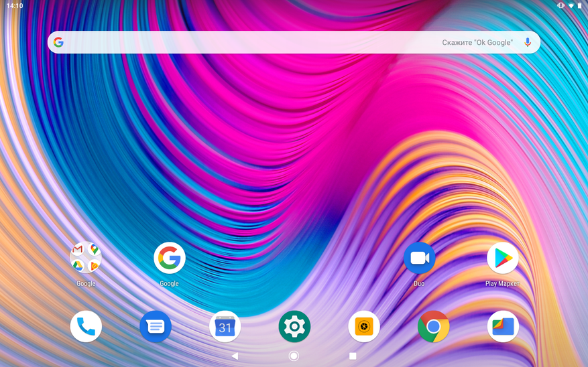Open the Messages app in dock
Viewport: 588px width, 367px height.
click(156, 326)
